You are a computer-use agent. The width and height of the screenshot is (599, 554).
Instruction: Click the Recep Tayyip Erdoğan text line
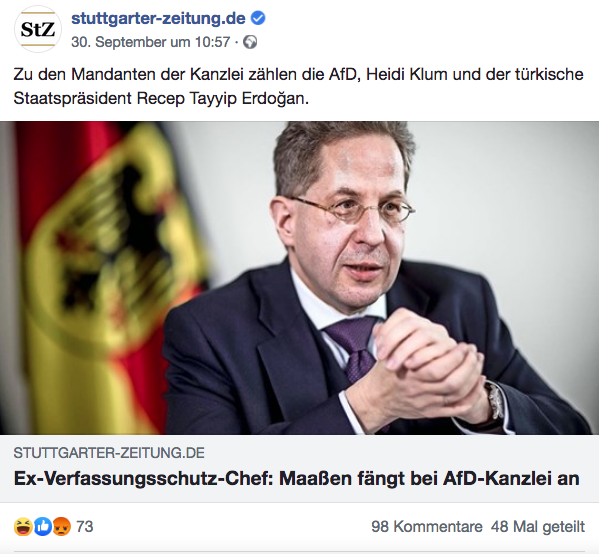pos(161,99)
